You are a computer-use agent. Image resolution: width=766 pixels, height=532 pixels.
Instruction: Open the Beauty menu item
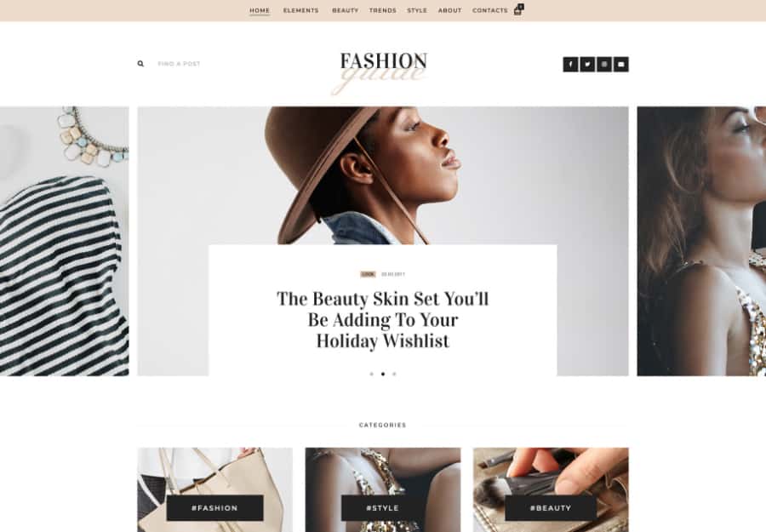345,10
